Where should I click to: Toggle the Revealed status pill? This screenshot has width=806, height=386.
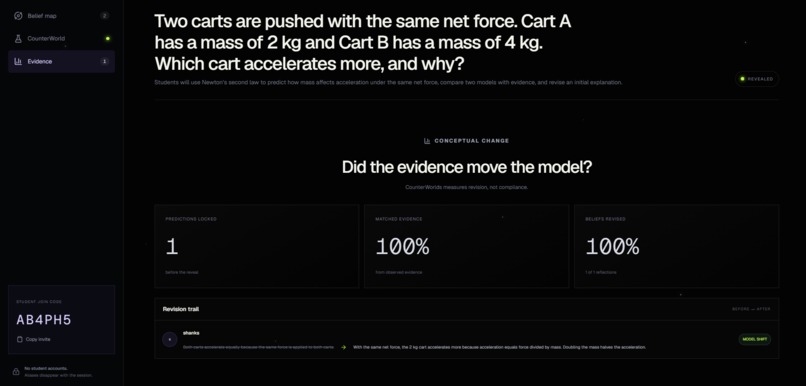click(x=757, y=79)
